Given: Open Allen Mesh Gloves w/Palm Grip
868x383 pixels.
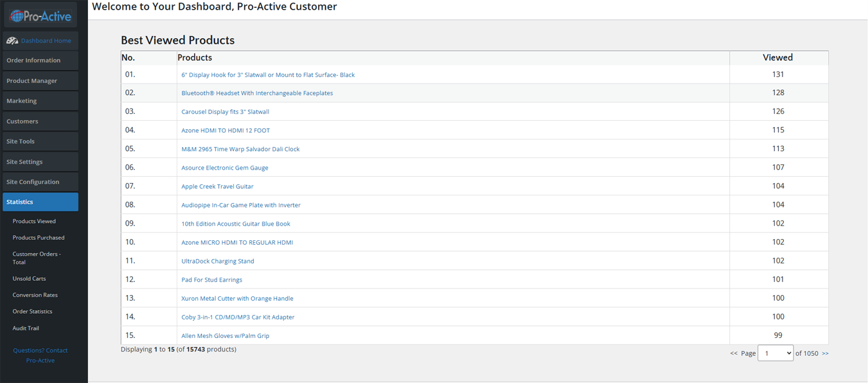Looking at the screenshot, I should coord(225,335).
